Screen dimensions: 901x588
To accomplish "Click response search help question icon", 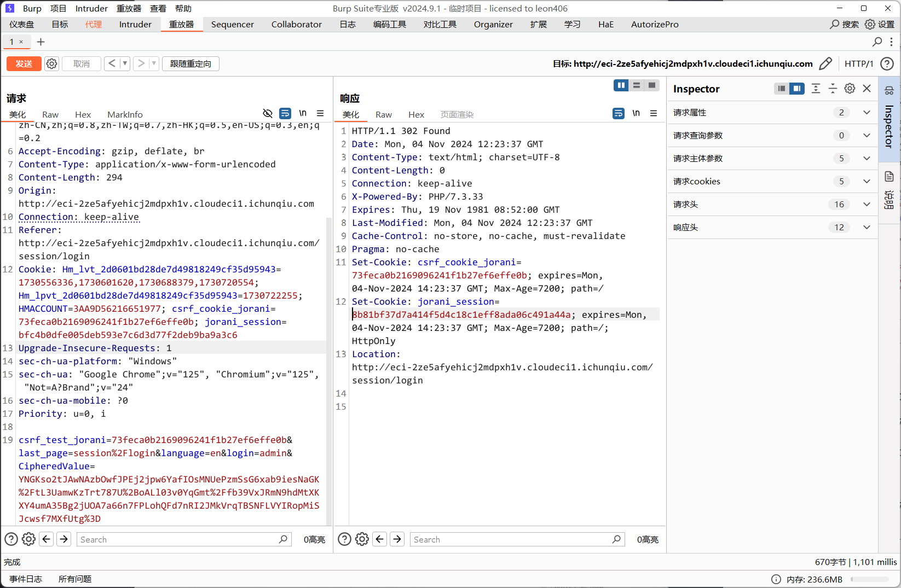I will coord(344,539).
